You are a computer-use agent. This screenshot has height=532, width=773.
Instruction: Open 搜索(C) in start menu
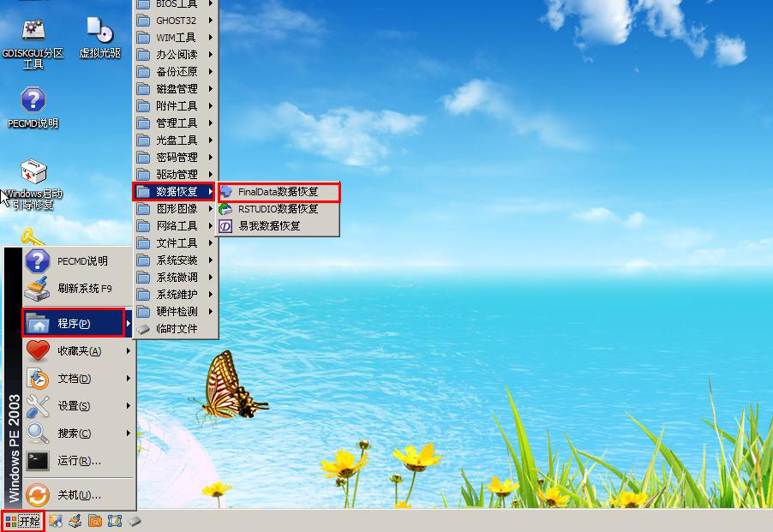79,433
